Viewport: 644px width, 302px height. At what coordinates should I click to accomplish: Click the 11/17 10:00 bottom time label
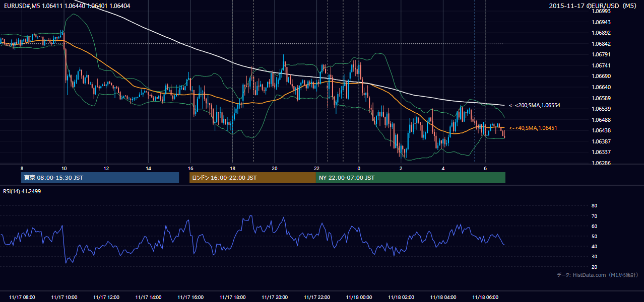[x=64, y=297]
